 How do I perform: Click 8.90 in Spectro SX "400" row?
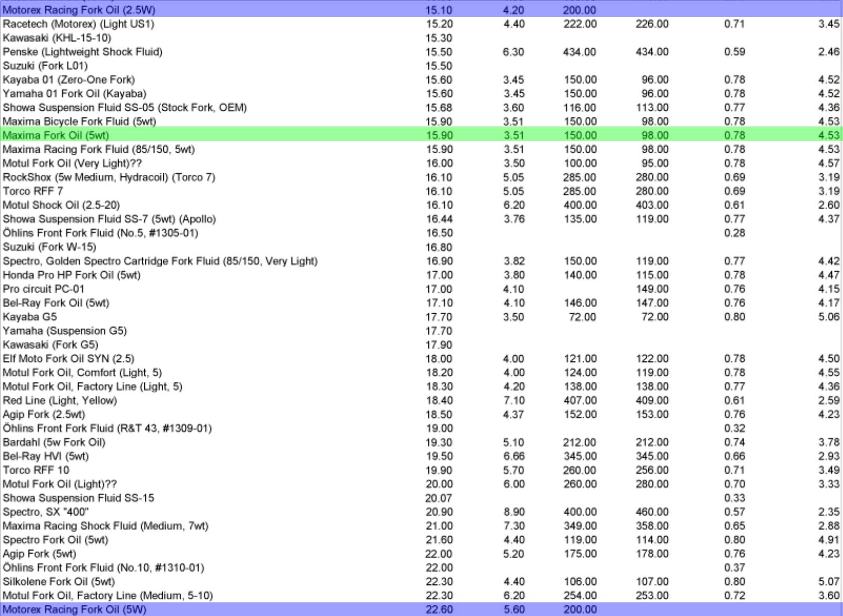point(514,512)
